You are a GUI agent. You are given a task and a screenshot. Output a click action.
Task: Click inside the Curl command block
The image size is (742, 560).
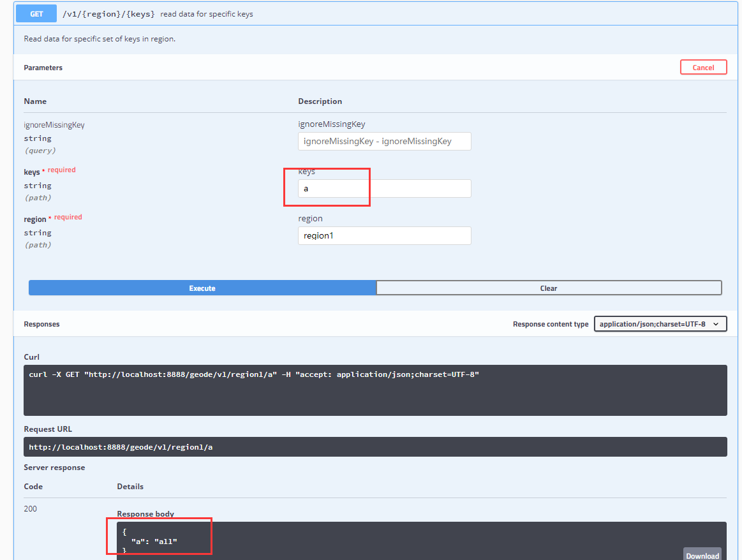[375, 390]
